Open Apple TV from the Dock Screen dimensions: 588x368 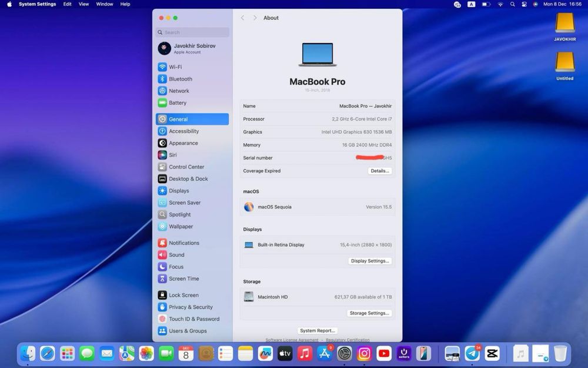click(285, 353)
